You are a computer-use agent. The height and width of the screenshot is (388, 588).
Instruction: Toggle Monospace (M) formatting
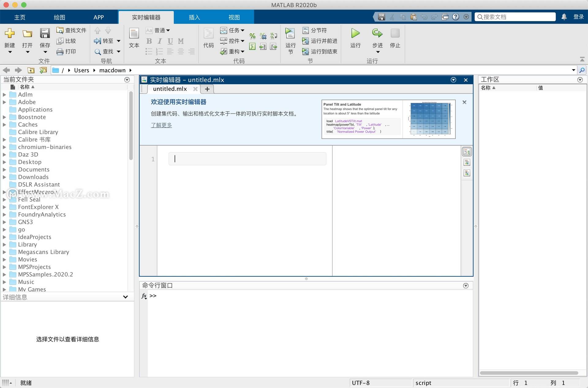181,41
